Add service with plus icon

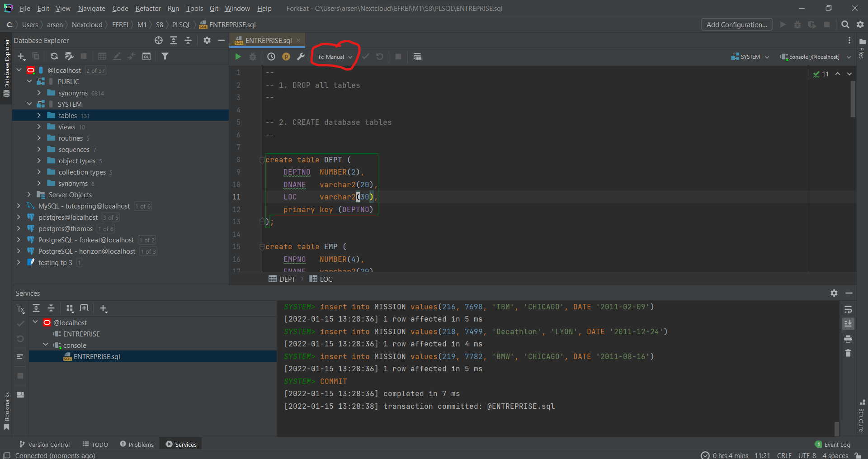[104, 308]
